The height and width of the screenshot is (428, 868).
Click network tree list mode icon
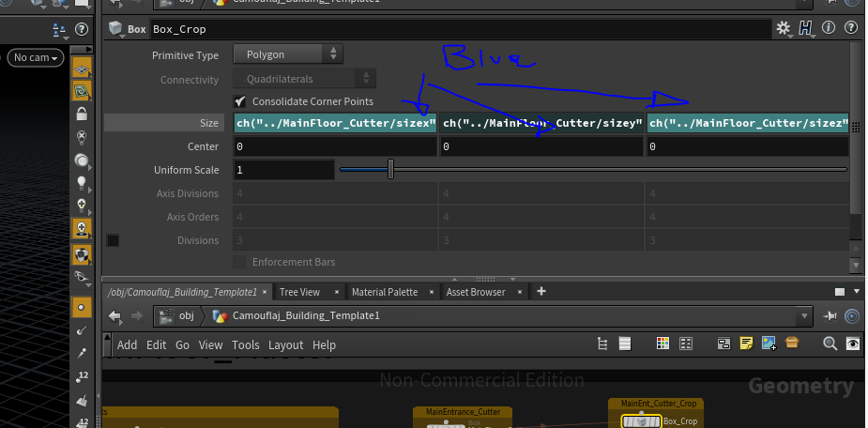coord(602,344)
